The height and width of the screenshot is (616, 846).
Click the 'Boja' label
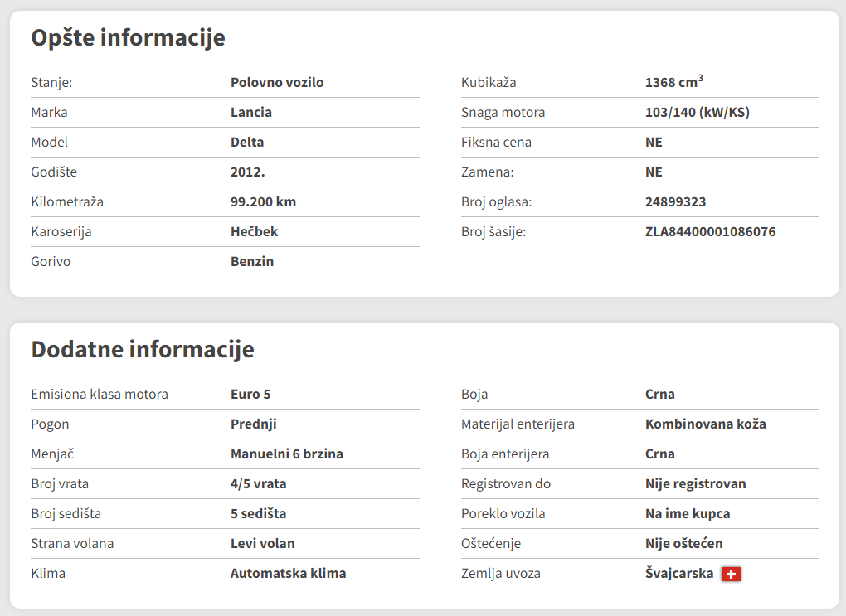474,395
